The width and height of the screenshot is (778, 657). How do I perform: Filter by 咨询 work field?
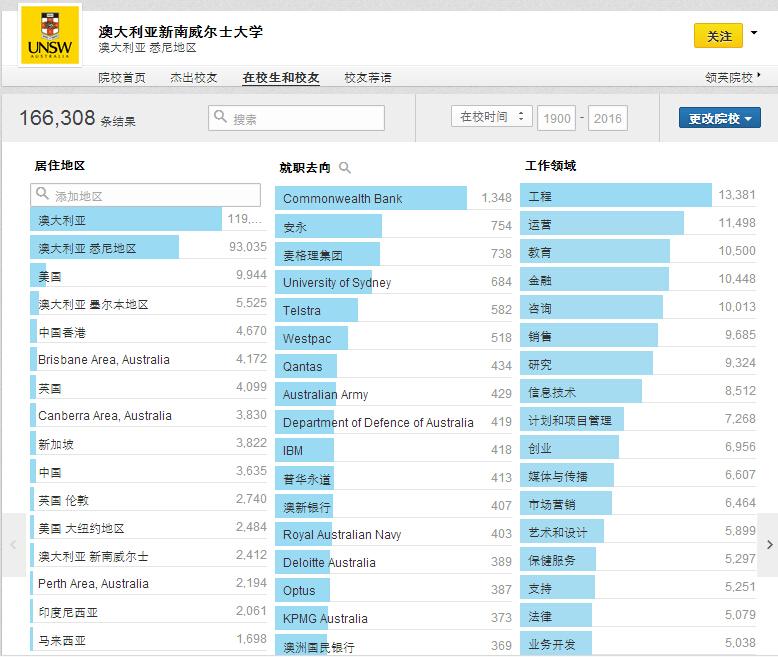638,308
